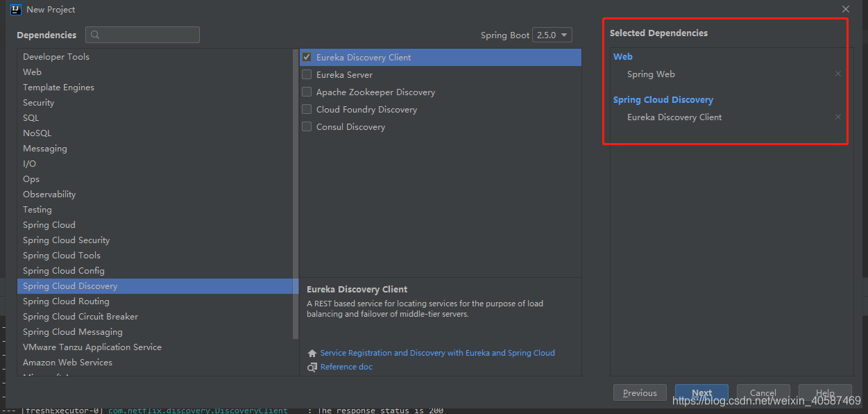Click the IntelliJ IDEA logo icon
868x414 pixels.
point(15,10)
